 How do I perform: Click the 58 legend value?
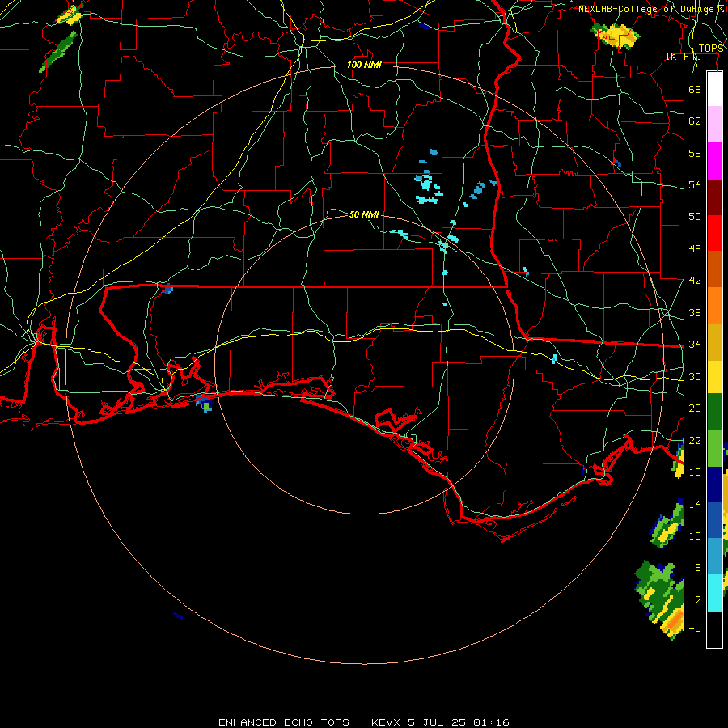[x=695, y=153]
